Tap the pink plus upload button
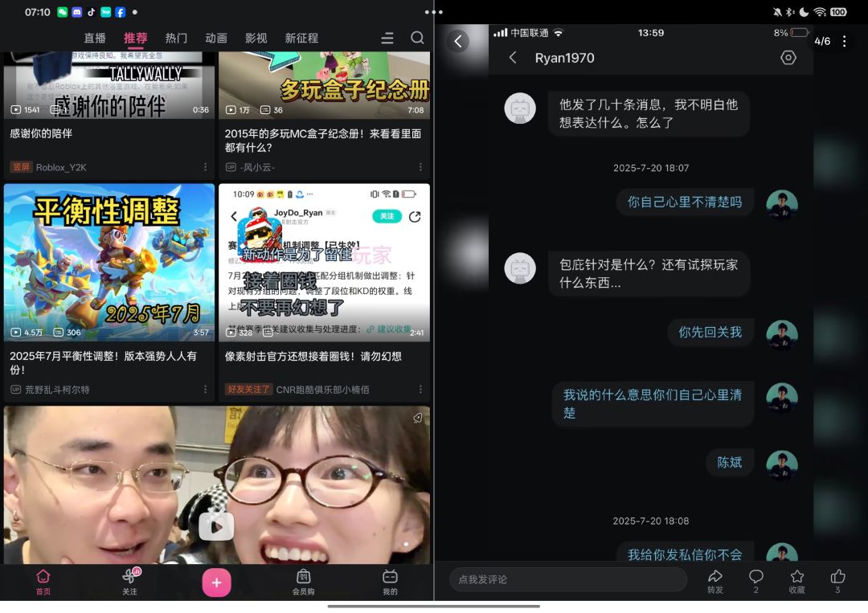 coord(216,582)
